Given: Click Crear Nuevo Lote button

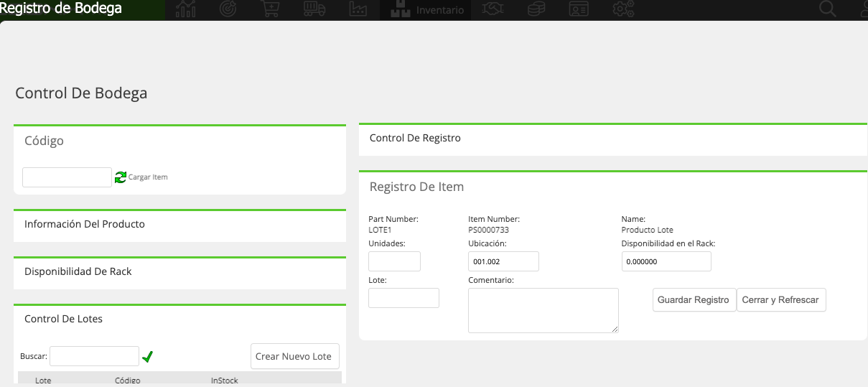Looking at the screenshot, I should click(295, 356).
